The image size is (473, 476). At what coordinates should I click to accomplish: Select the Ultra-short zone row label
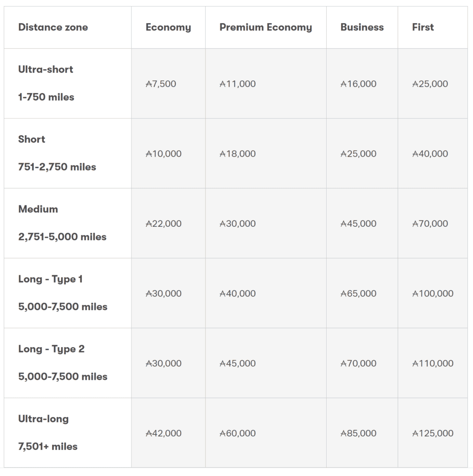click(x=46, y=70)
